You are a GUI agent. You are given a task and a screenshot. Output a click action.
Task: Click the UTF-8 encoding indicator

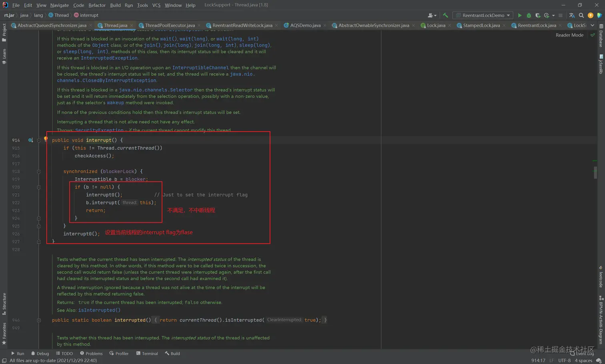point(564,360)
